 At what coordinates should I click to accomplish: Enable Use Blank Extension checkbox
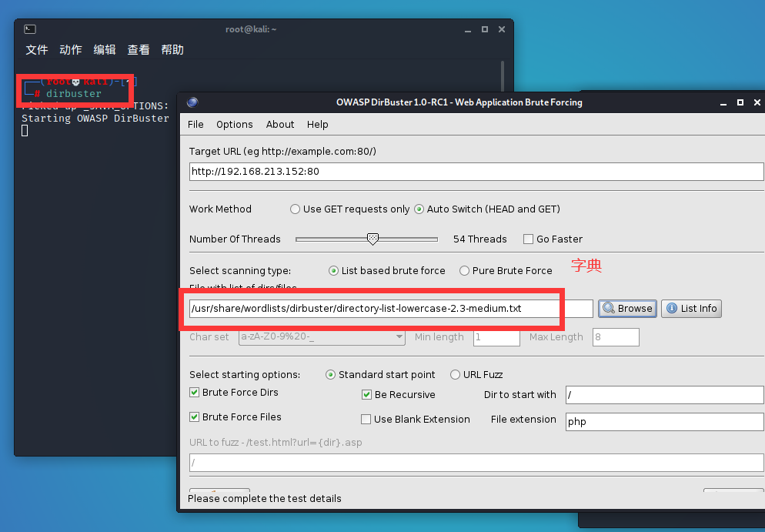click(x=366, y=420)
